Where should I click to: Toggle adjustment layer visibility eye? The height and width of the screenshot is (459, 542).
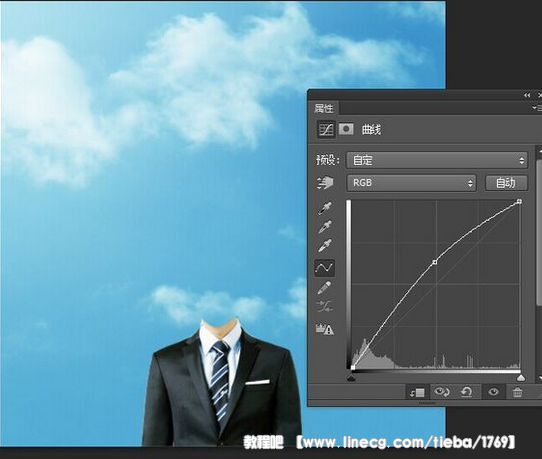tap(493, 392)
